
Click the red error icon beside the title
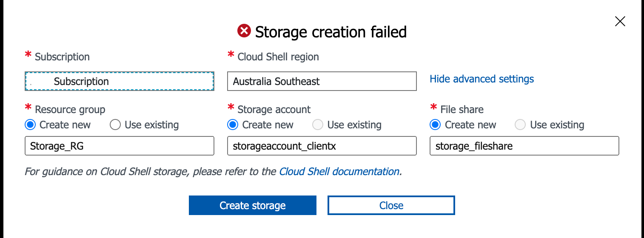click(244, 32)
